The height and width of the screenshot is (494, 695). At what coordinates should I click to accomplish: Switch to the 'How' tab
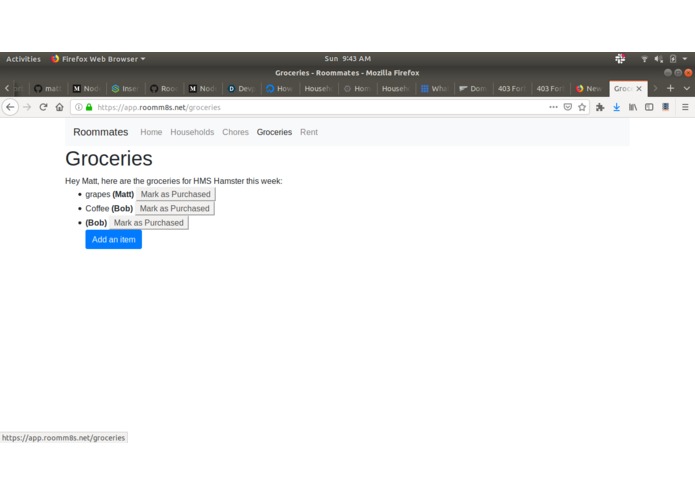[280, 89]
